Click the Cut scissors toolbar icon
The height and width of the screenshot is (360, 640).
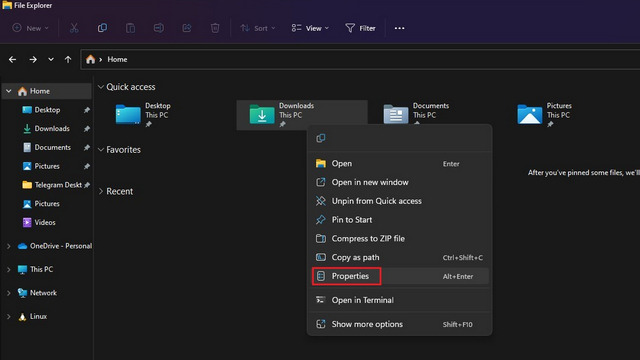74,28
